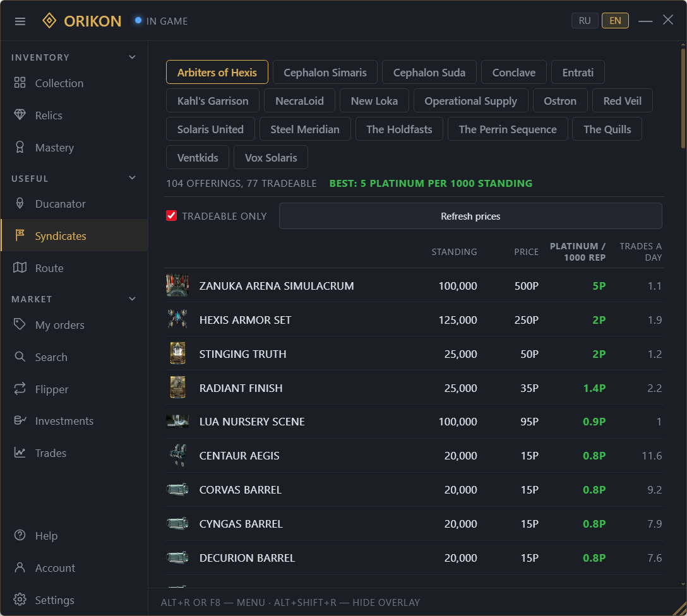The width and height of the screenshot is (687, 616).
Task: Click the Centaur Aegis item icon
Action: tap(177, 455)
